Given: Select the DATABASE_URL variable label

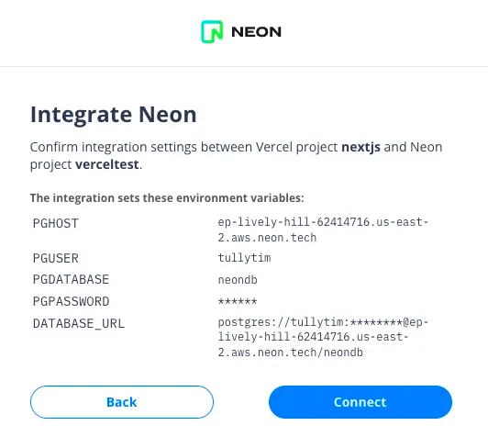Looking at the screenshot, I should [x=79, y=324].
